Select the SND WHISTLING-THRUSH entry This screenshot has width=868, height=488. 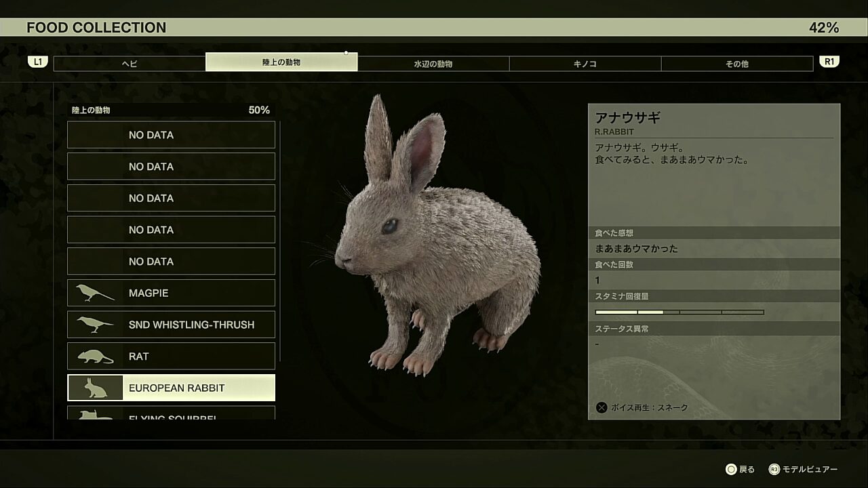click(x=171, y=325)
